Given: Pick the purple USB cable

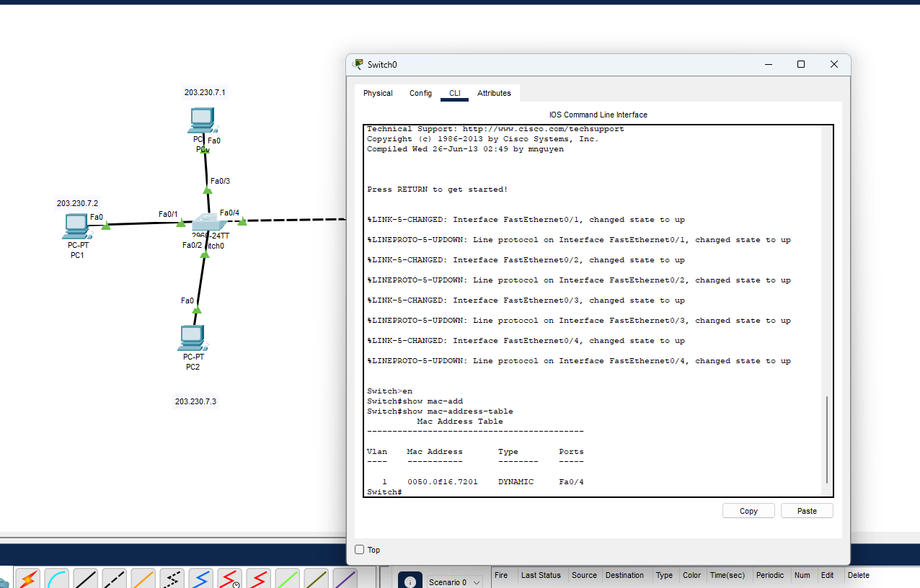Looking at the screenshot, I should point(345,579).
